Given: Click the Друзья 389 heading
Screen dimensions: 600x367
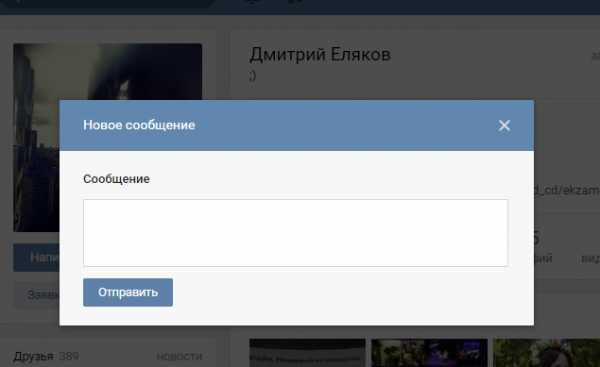Looking at the screenshot, I should (x=46, y=356).
